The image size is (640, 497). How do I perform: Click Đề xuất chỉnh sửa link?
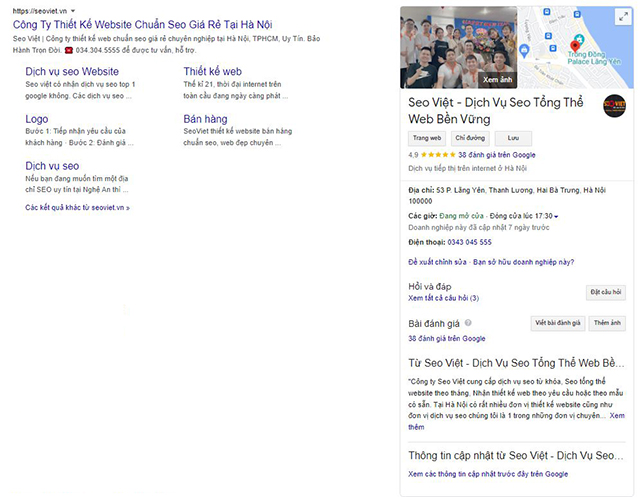click(x=437, y=262)
